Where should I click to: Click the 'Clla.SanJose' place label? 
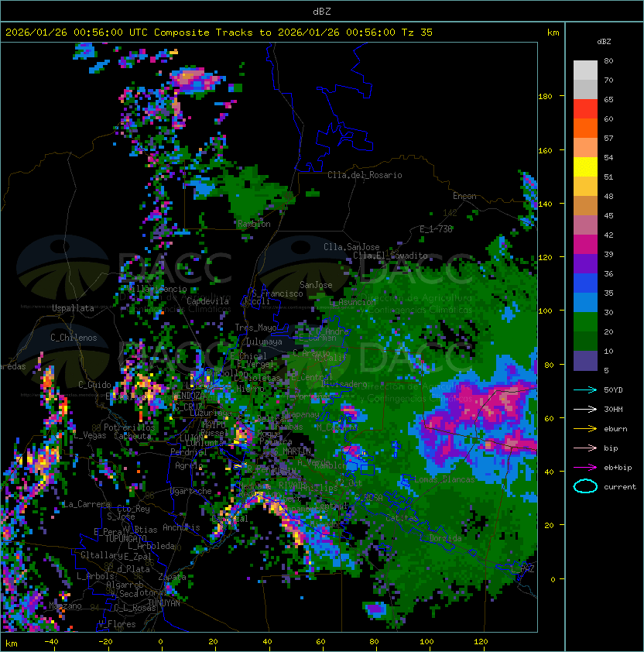[351, 247]
